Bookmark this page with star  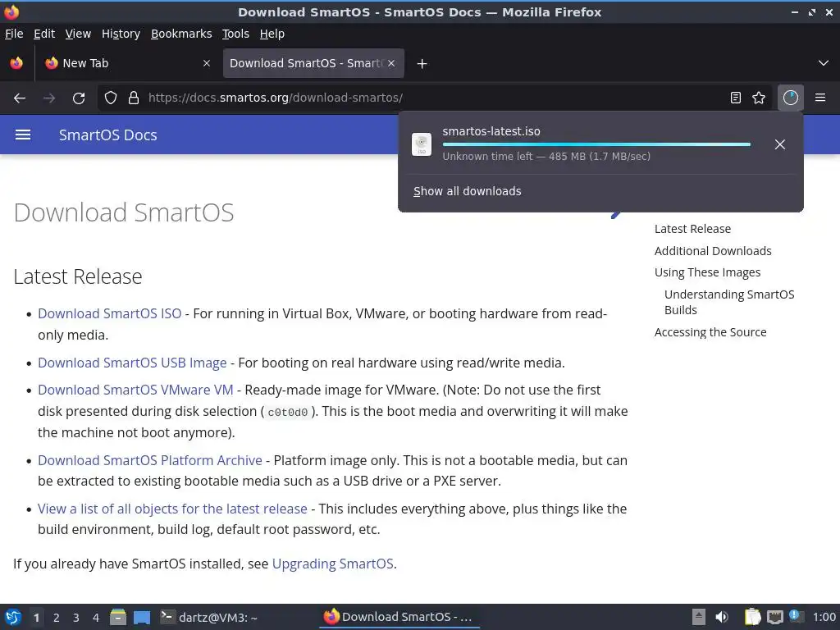coord(759,98)
